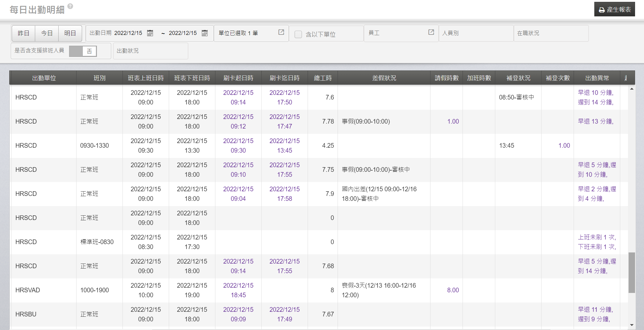
Task: Sort by the 總工時 column header
Action: [x=323, y=78]
